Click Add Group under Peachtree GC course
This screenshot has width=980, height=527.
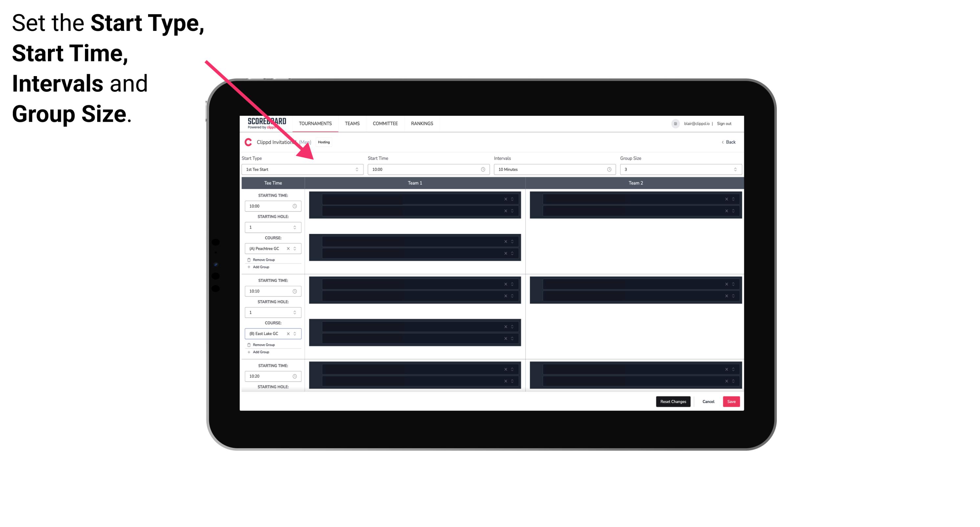point(260,267)
